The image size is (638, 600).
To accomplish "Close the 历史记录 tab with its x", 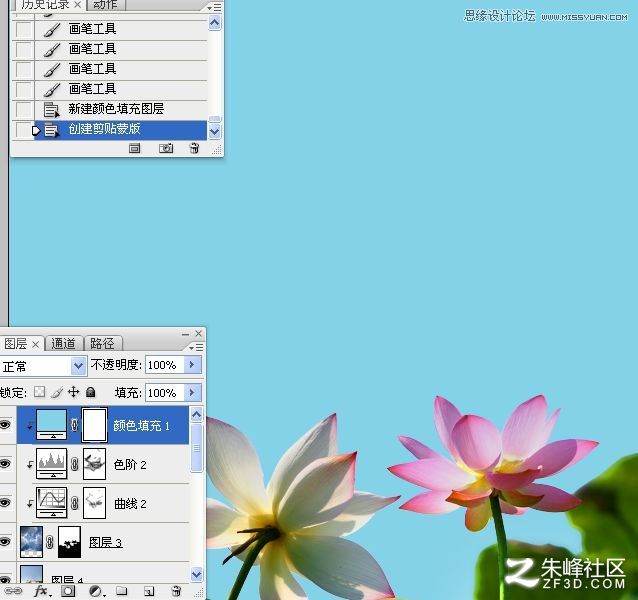I will tap(77, 5).
